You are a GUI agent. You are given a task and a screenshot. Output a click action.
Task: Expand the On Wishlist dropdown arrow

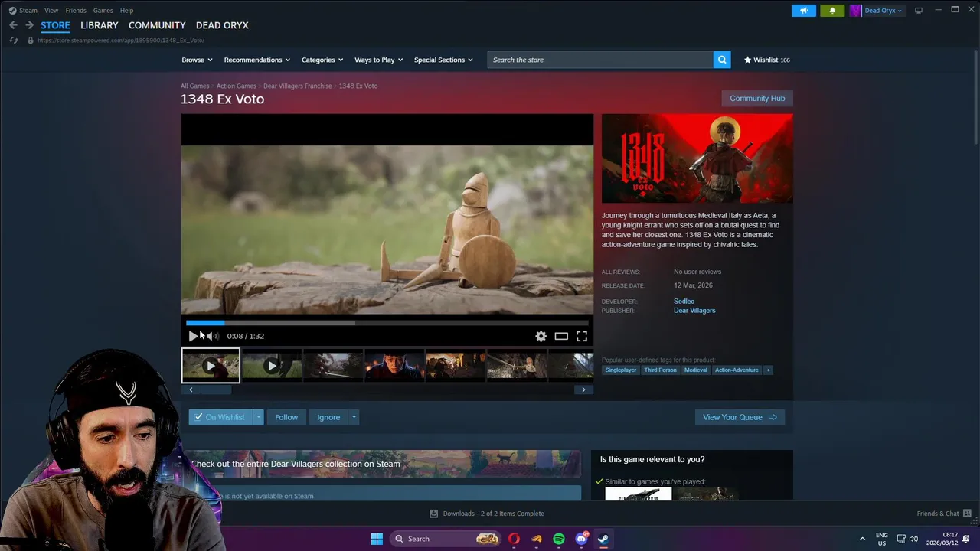point(259,417)
